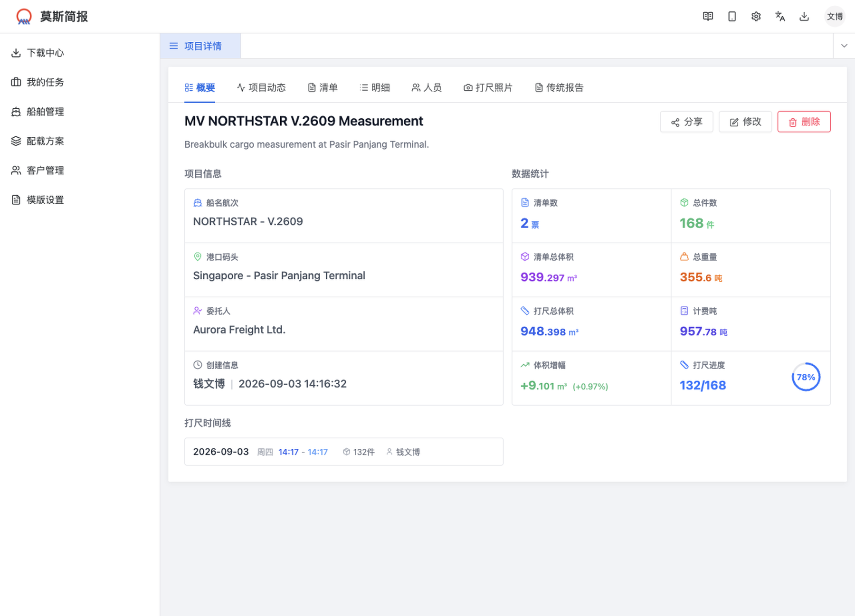
Task: Open 船舶管理 in sidebar
Action: point(80,112)
